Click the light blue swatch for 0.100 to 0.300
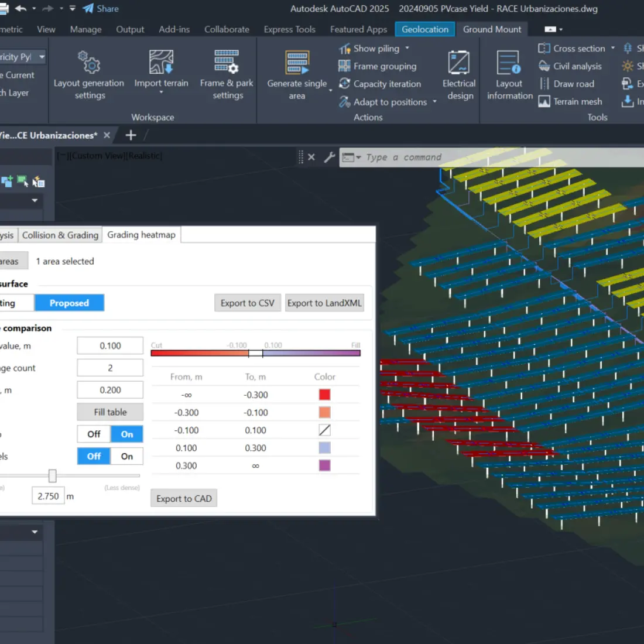Viewport: 644px width, 644px height. [324, 448]
